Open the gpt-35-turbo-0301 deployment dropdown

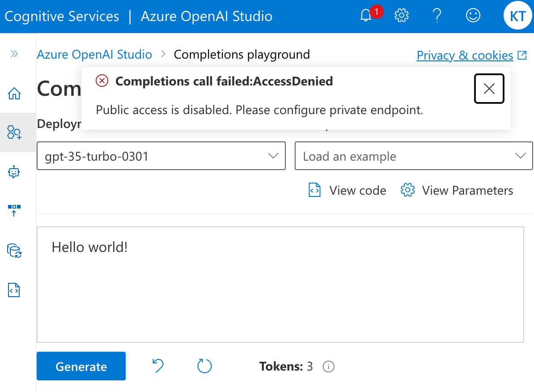pyautogui.click(x=161, y=156)
